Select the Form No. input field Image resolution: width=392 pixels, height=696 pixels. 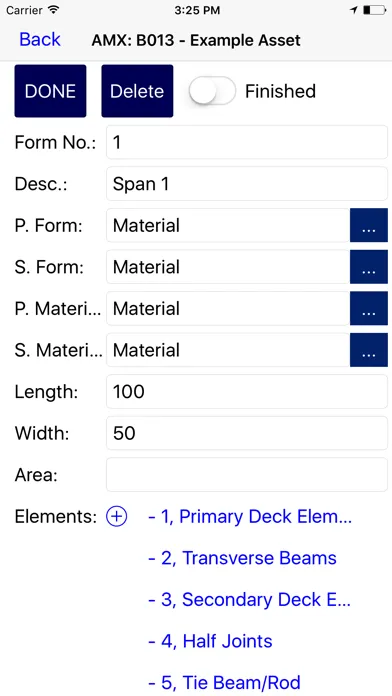[x=247, y=142]
